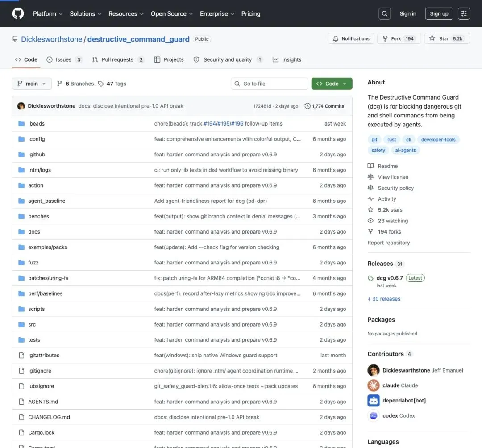482x448 pixels.
Task: Open the appearance settings icon button
Action: pyautogui.click(x=464, y=13)
